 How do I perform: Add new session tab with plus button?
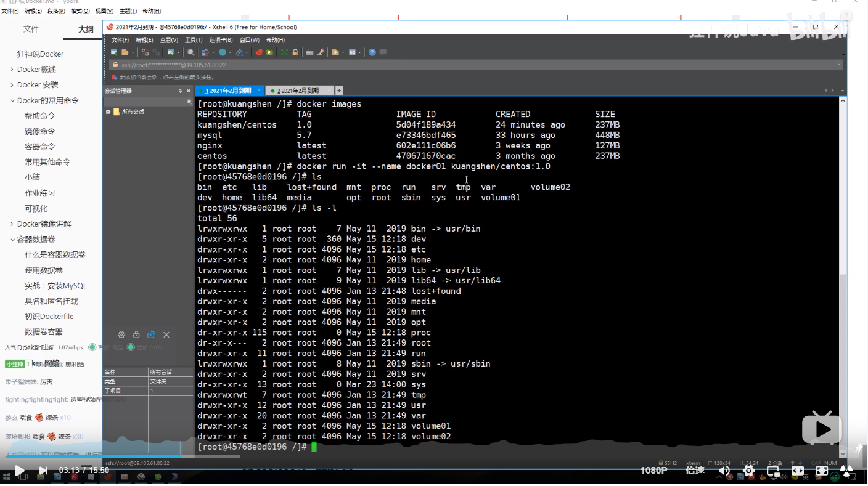coord(339,91)
